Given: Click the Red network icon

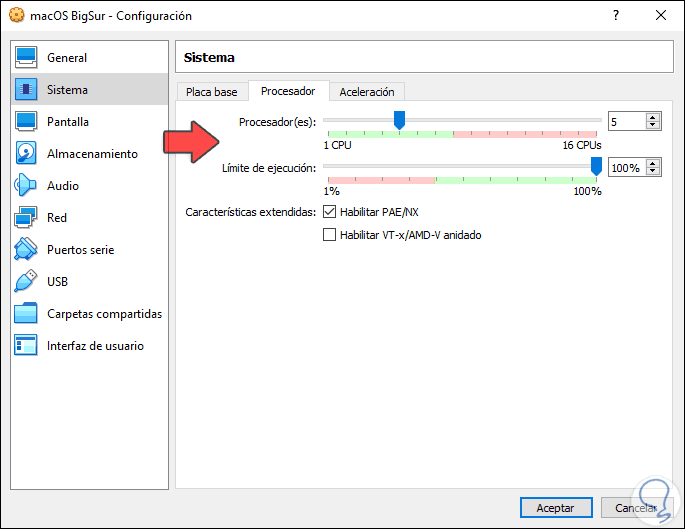Looking at the screenshot, I should pyautogui.click(x=26, y=217).
